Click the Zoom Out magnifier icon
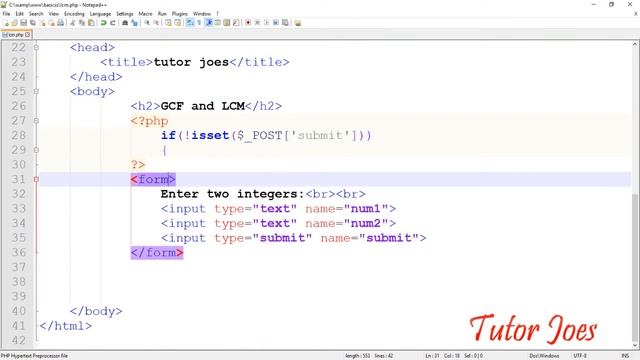The image size is (640, 360). click(x=156, y=23)
